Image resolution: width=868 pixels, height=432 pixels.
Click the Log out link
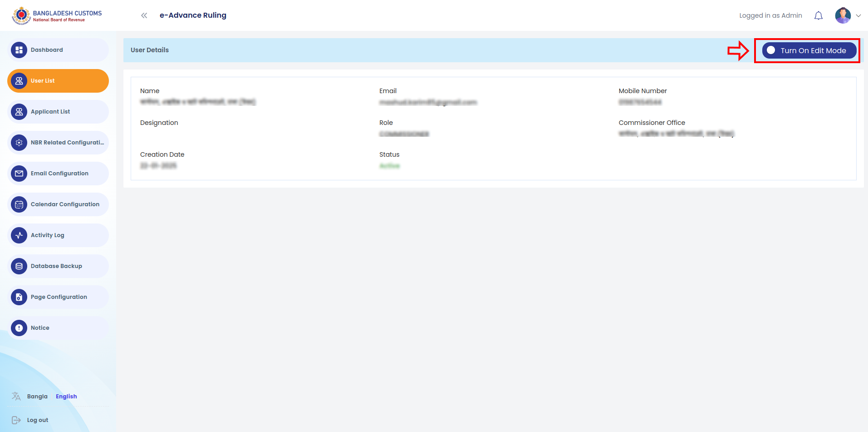point(38,420)
